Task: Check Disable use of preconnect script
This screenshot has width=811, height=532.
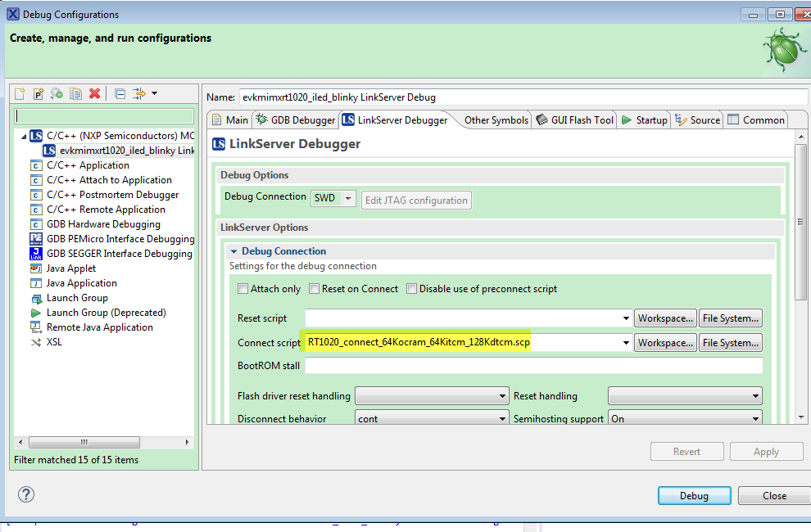Action: tap(411, 288)
